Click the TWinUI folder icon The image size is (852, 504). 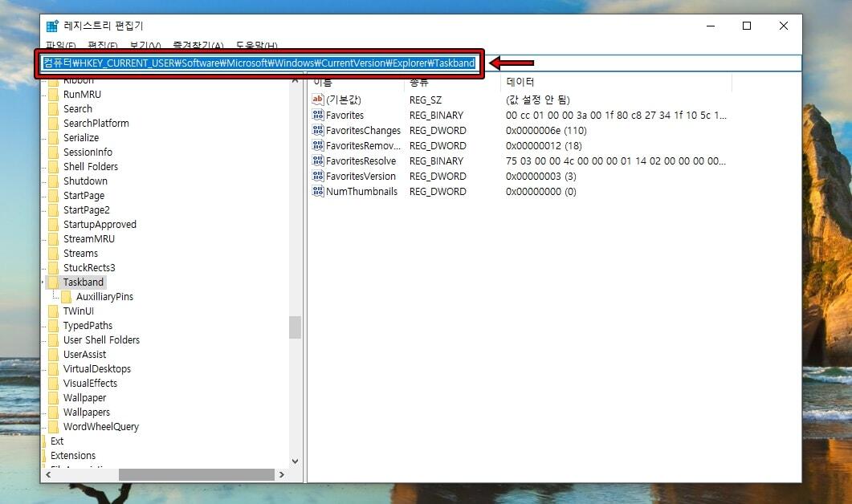pyautogui.click(x=53, y=311)
